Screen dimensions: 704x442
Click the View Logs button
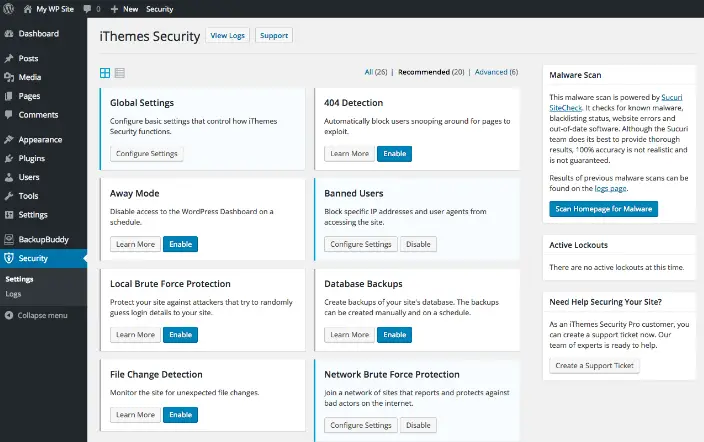pos(228,35)
